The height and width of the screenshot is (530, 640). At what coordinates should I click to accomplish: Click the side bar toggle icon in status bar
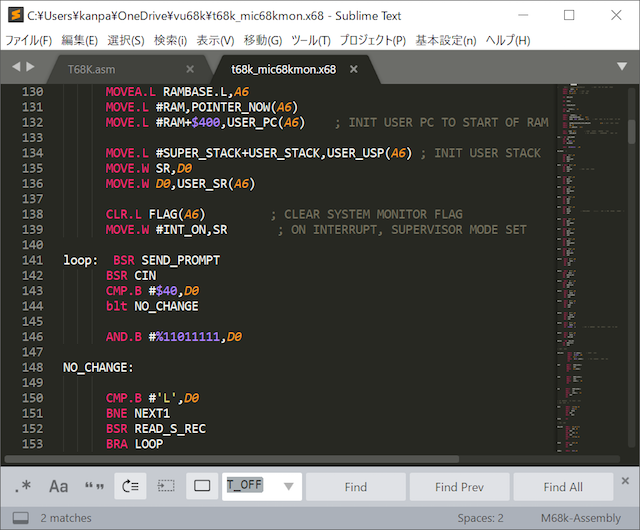18,518
